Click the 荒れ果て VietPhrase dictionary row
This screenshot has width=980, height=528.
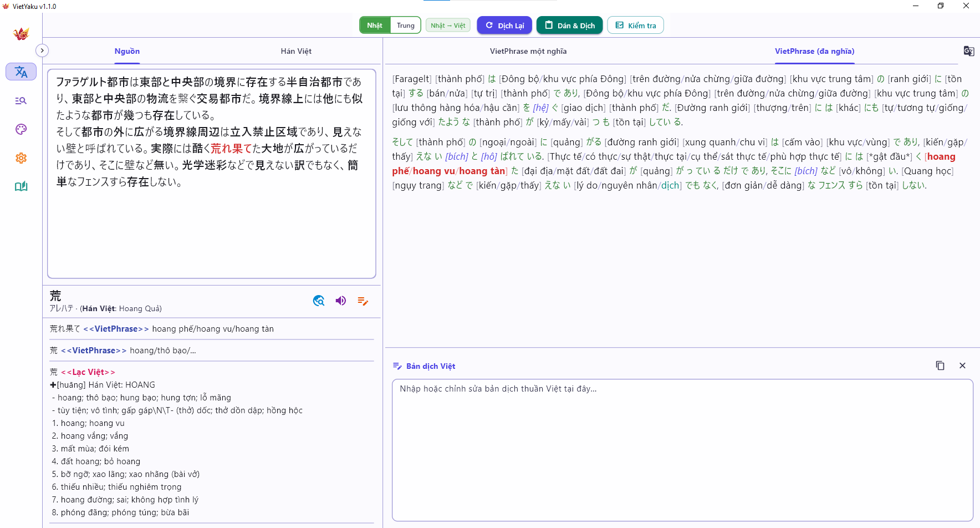212,329
